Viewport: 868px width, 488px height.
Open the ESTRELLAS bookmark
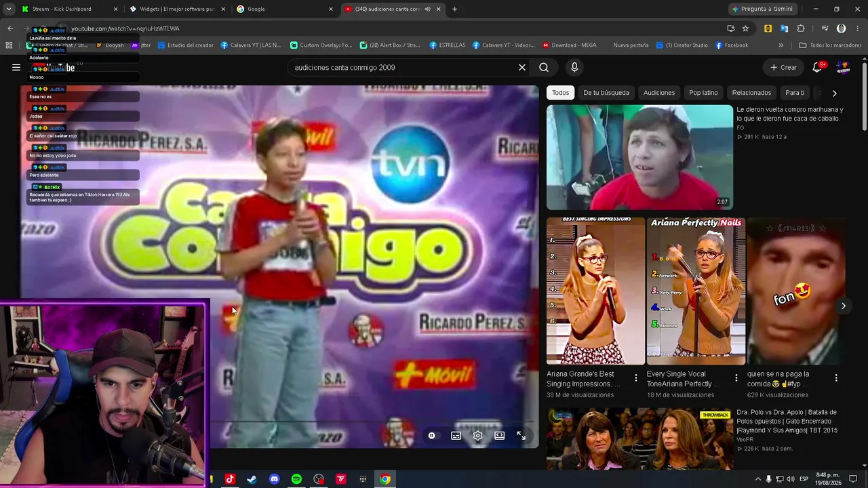tap(448, 45)
